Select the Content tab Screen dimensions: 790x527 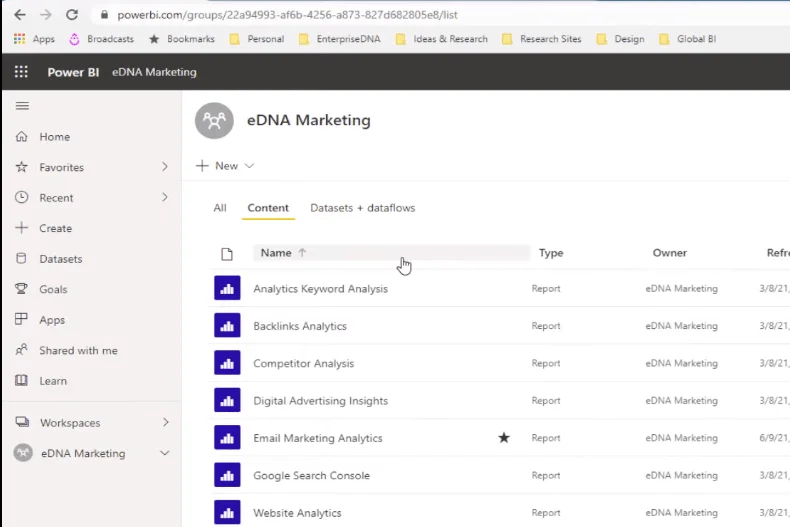click(x=268, y=208)
